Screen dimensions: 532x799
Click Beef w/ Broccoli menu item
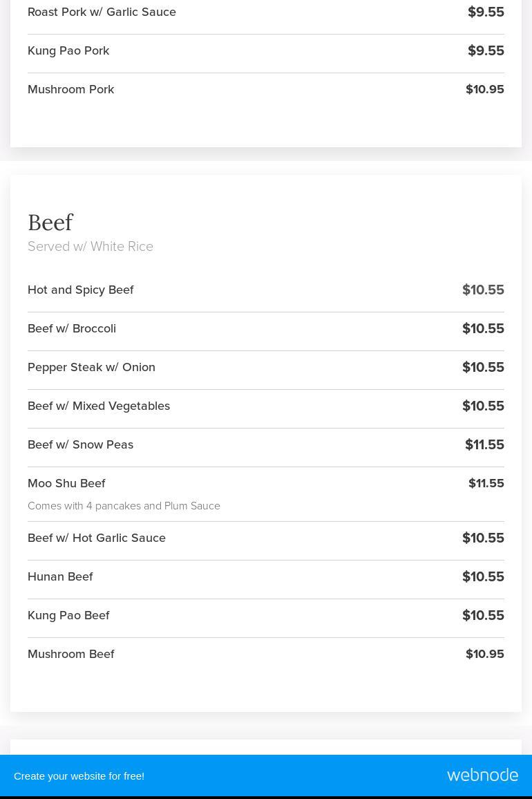pyautogui.click(x=72, y=328)
